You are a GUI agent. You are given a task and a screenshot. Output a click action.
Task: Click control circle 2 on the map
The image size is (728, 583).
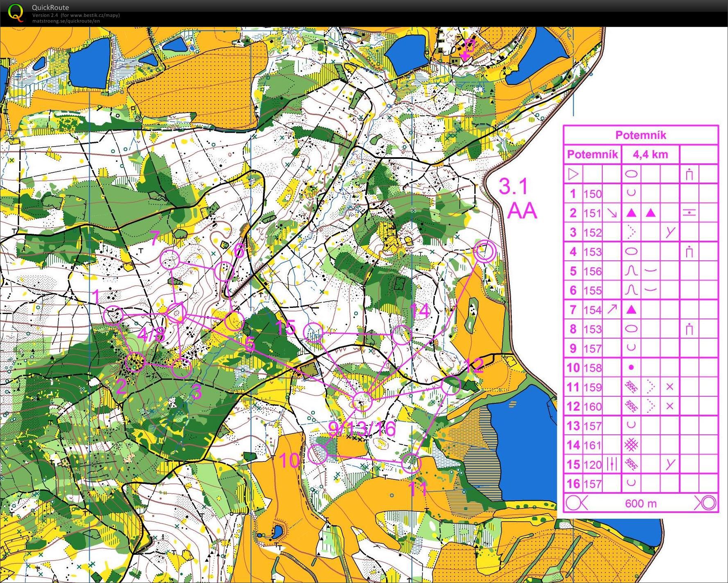click(x=135, y=362)
